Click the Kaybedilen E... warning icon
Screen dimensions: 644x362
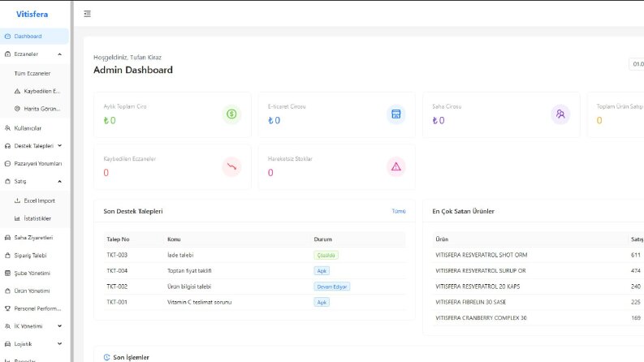17,91
